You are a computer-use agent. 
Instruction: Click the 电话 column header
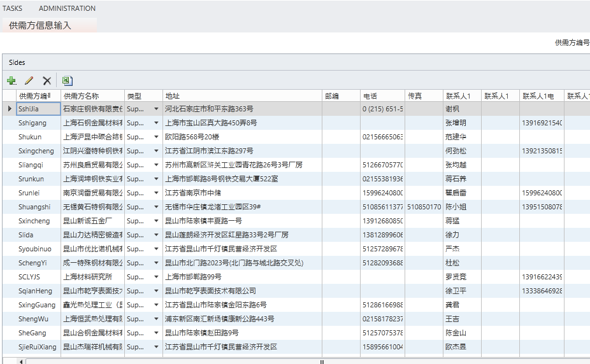[x=382, y=96]
